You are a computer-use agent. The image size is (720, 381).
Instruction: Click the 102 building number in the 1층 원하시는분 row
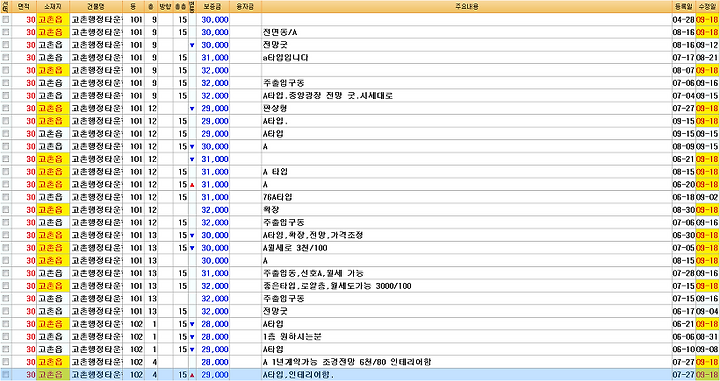pos(136,337)
